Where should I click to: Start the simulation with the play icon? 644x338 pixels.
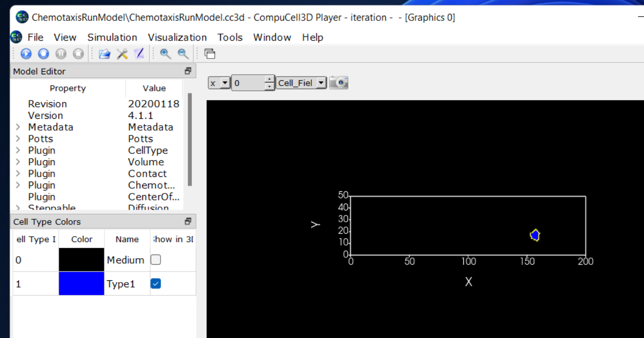[x=26, y=53]
